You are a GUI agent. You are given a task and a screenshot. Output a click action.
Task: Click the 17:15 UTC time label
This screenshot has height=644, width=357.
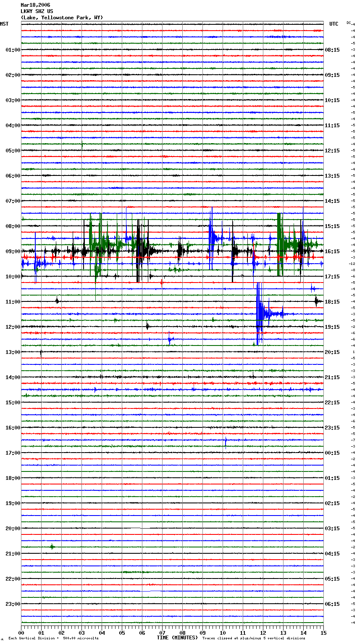[332, 277]
